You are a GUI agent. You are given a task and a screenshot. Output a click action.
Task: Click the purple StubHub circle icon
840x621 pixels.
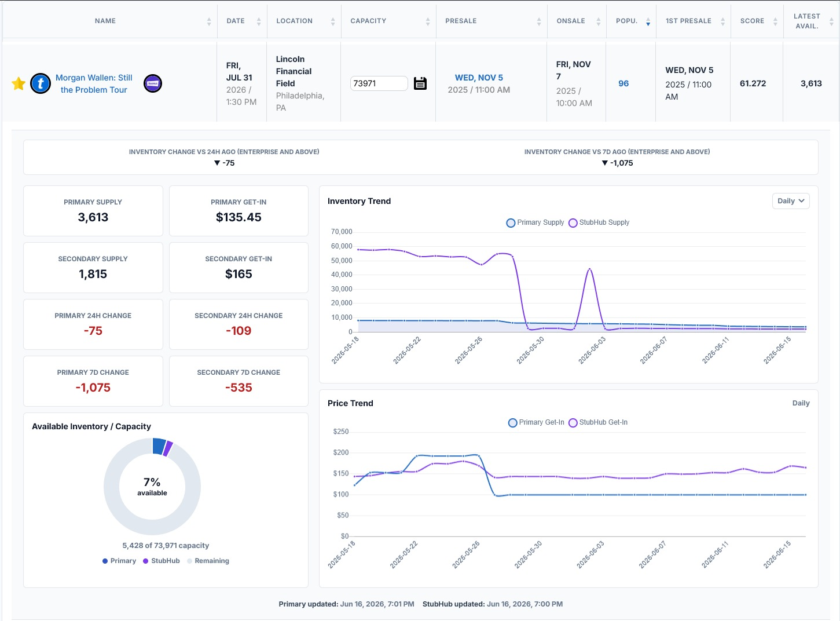click(x=153, y=83)
